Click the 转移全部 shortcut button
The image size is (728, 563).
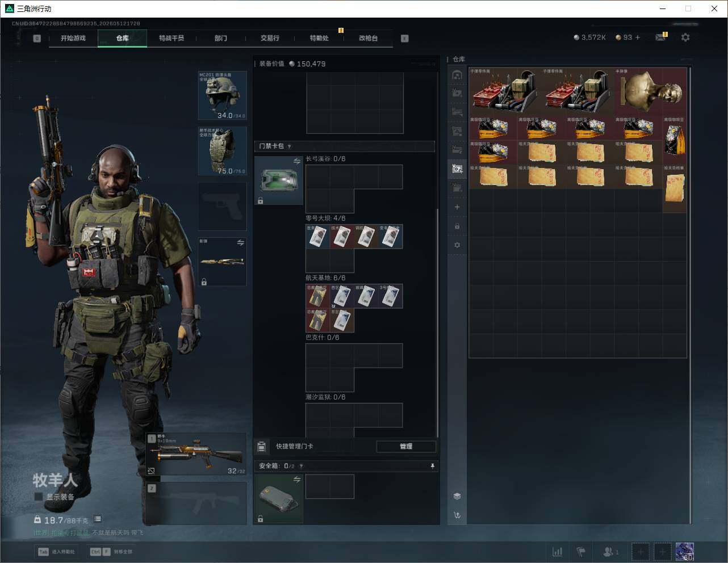[111, 552]
